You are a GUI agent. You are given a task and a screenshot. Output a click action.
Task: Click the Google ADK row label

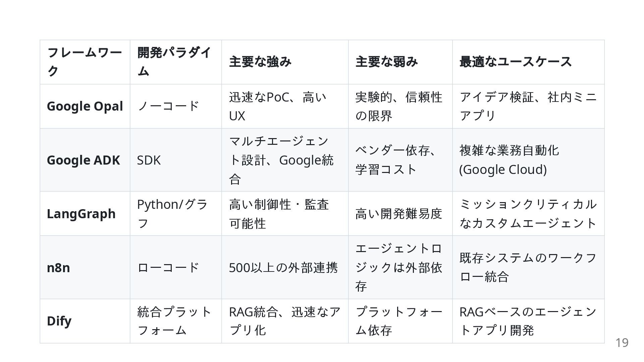83,160
